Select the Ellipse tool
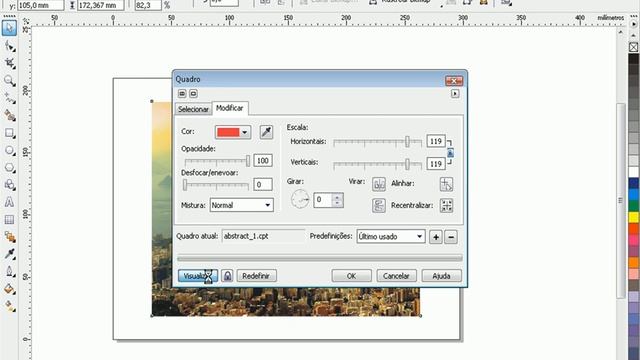640x360 pixels. (x=9, y=151)
